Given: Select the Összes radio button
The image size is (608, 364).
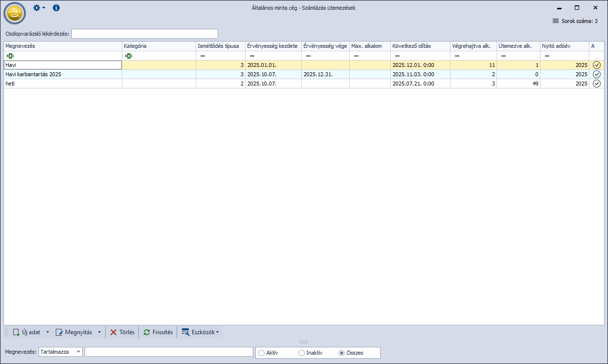Looking at the screenshot, I should 341,353.
